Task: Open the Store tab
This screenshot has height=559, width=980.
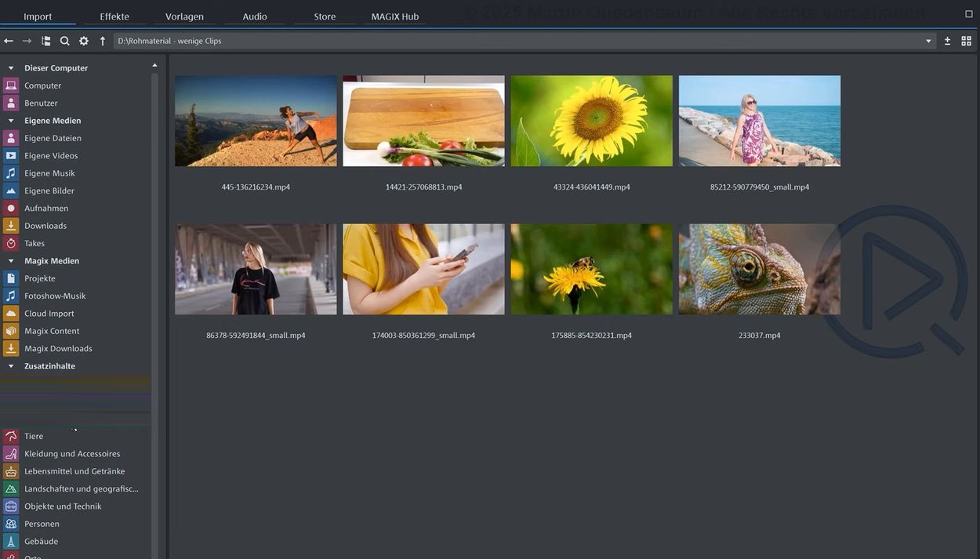Action: tap(325, 16)
